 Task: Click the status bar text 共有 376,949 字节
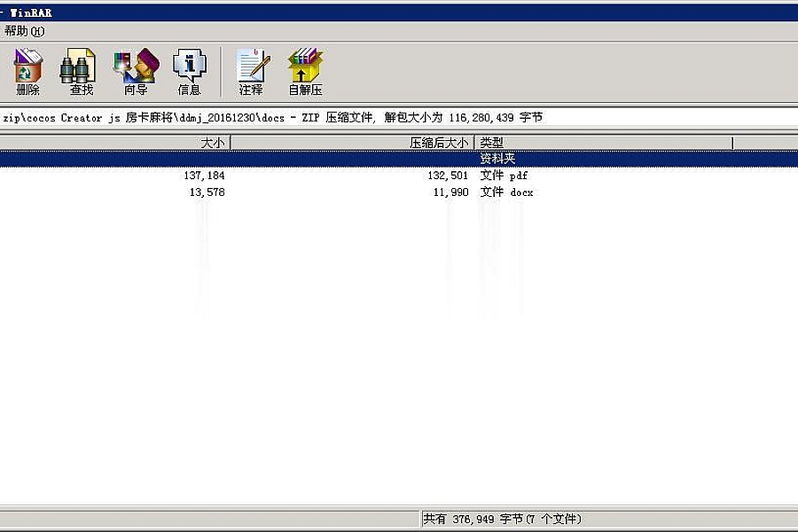pos(473,519)
